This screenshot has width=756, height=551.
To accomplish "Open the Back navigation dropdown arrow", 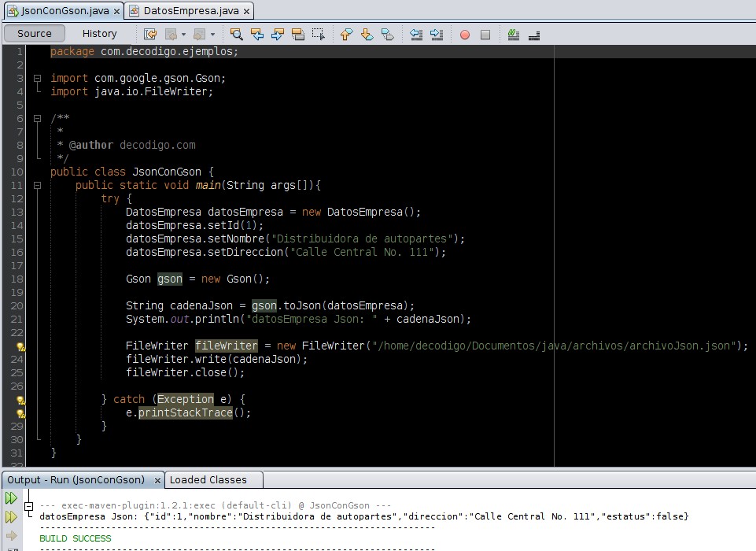I will [x=183, y=34].
